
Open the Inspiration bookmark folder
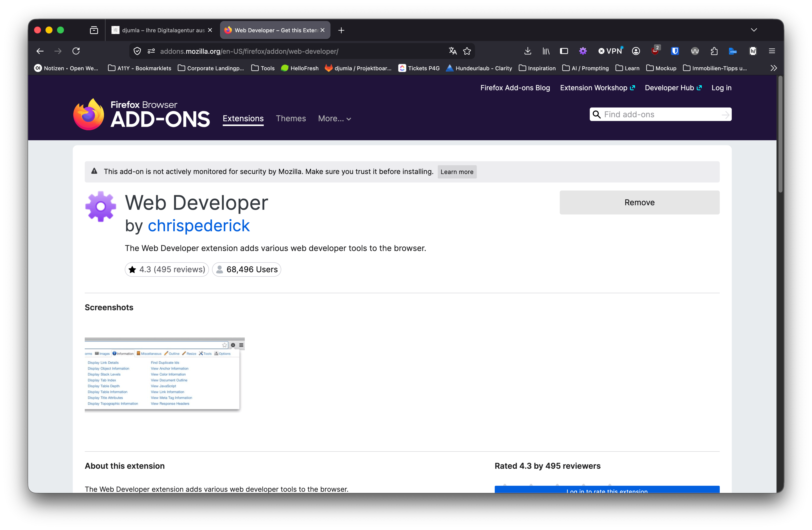tap(537, 68)
